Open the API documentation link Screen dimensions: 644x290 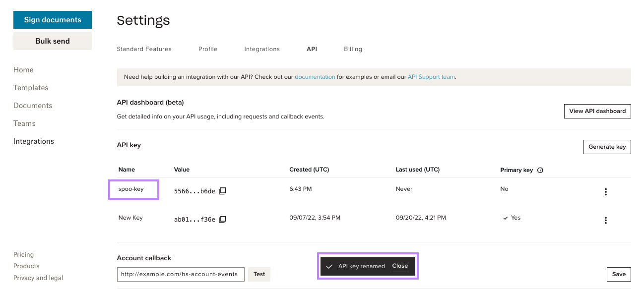(x=315, y=77)
